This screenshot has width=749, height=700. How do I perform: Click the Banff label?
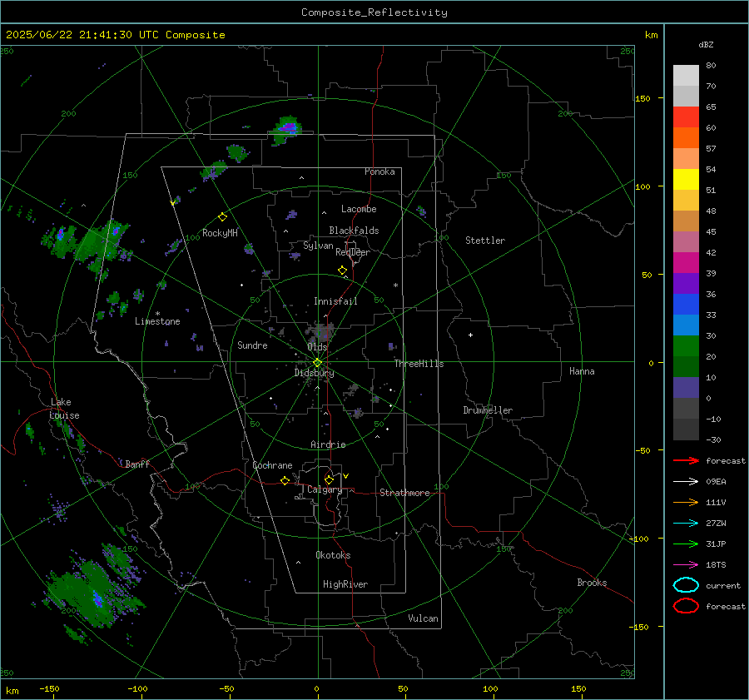coord(137,464)
